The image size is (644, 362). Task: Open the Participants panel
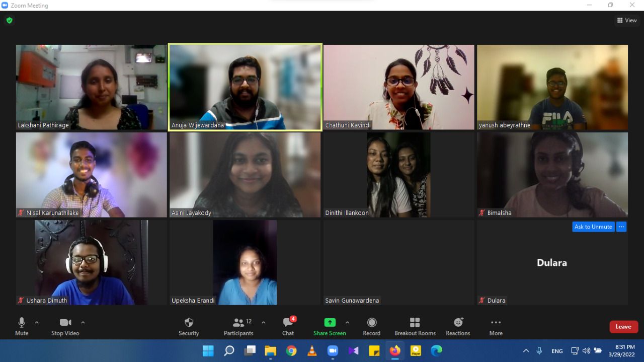pos(239,326)
